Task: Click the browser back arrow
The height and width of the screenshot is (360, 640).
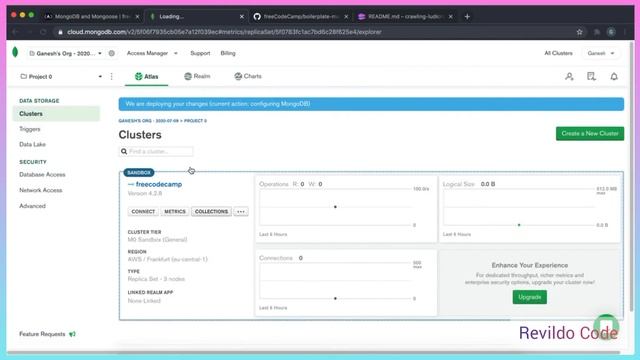Action: pos(16,32)
